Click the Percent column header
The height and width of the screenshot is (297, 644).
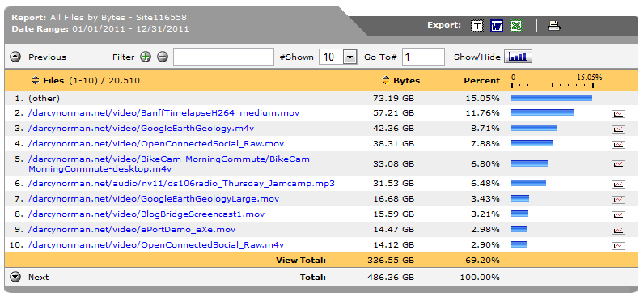pos(482,80)
